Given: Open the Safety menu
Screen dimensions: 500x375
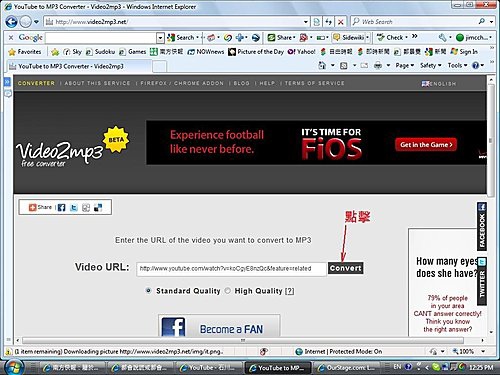Looking at the screenshot, I should 431,66.
